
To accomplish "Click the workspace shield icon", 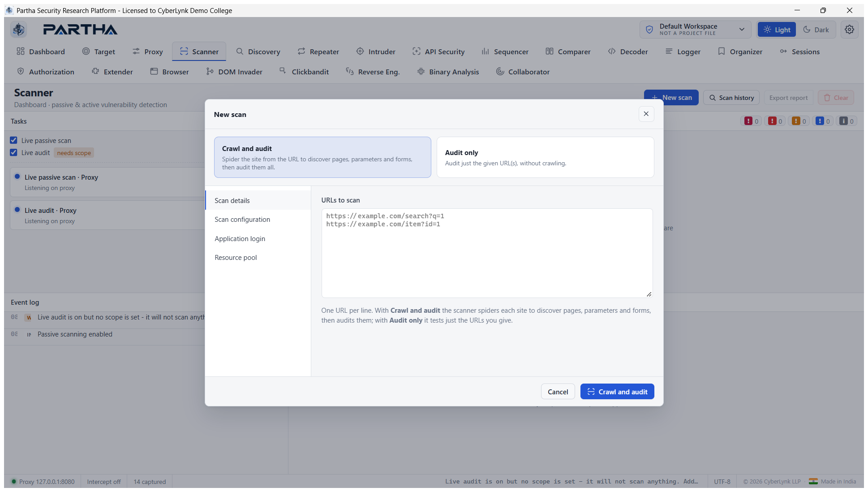I will (649, 30).
